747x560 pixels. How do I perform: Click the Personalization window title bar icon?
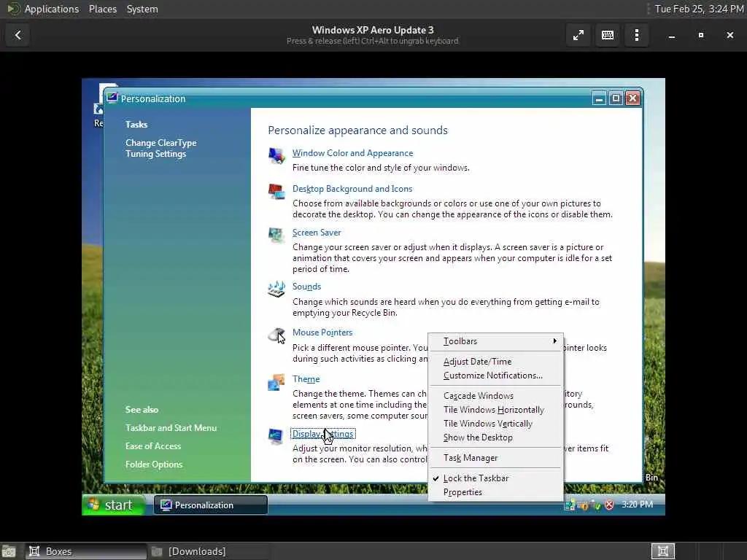point(112,98)
